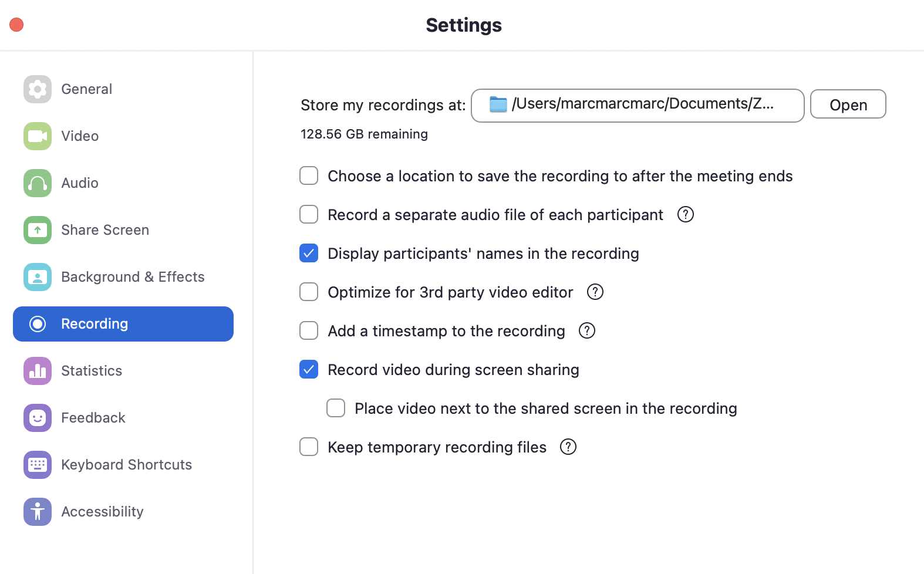Select the Video camera icon in sidebar

click(38, 136)
